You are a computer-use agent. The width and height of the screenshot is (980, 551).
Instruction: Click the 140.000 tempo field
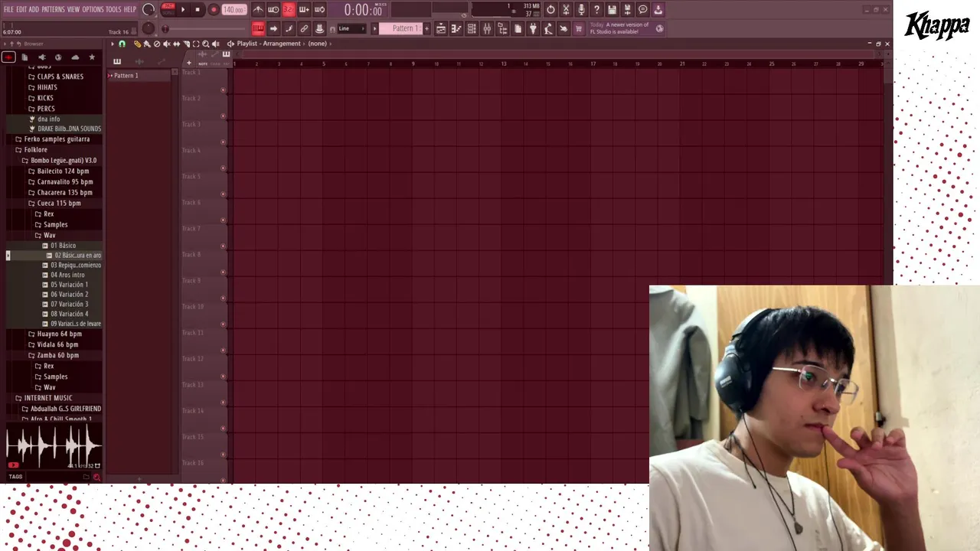[234, 10]
